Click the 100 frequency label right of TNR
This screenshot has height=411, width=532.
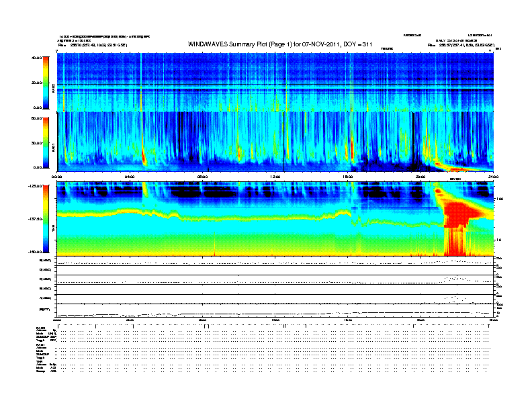[500, 199]
